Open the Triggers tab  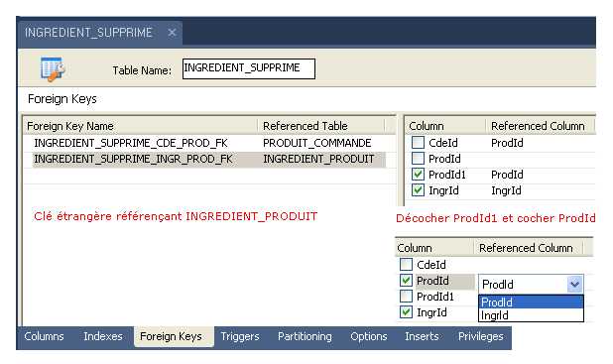(240, 336)
